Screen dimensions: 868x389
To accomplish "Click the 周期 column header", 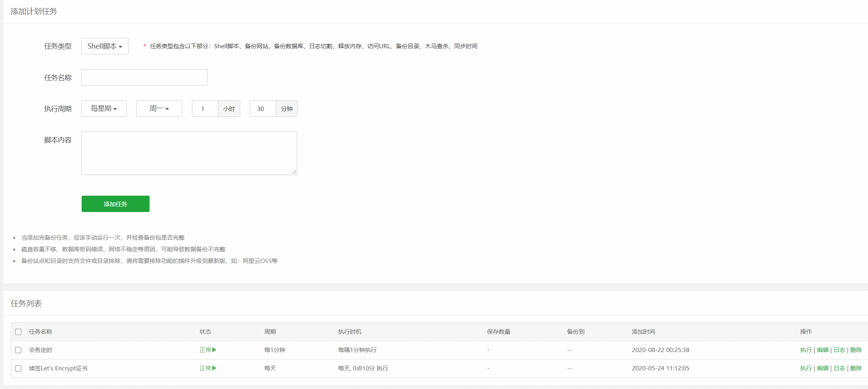I will coord(270,332).
